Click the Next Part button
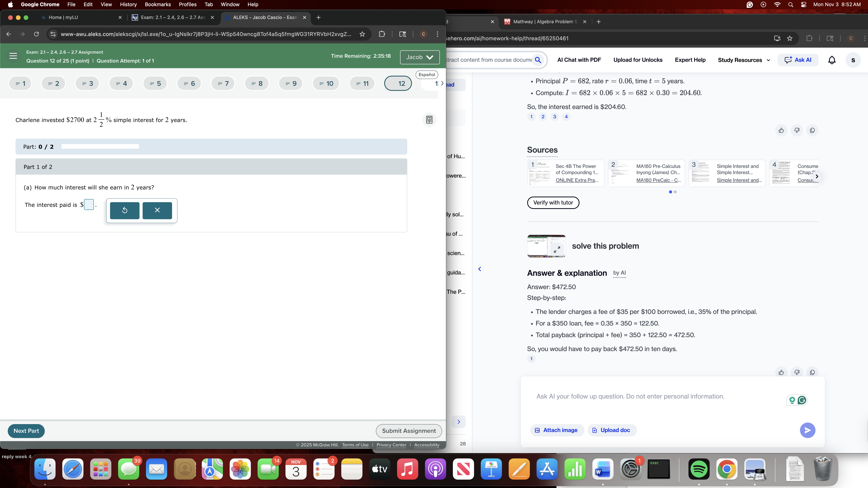This screenshot has height=488, width=868. coord(26,431)
